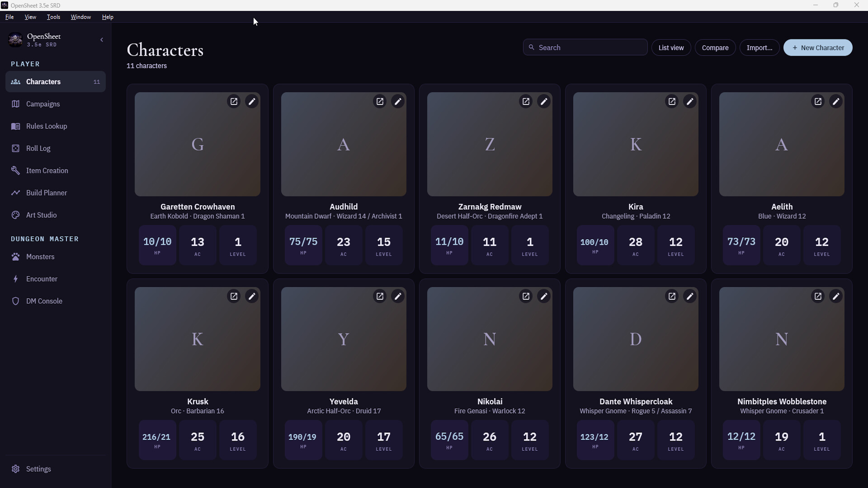Click the OpenSheet logo in sidebar
The width and height of the screenshot is (868, 488).
pos(15,40)
